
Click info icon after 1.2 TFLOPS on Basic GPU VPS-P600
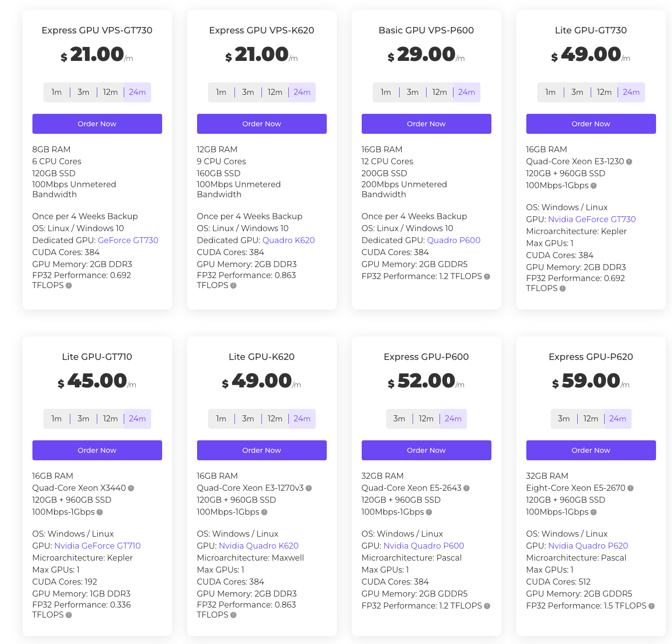click(487, 276)
